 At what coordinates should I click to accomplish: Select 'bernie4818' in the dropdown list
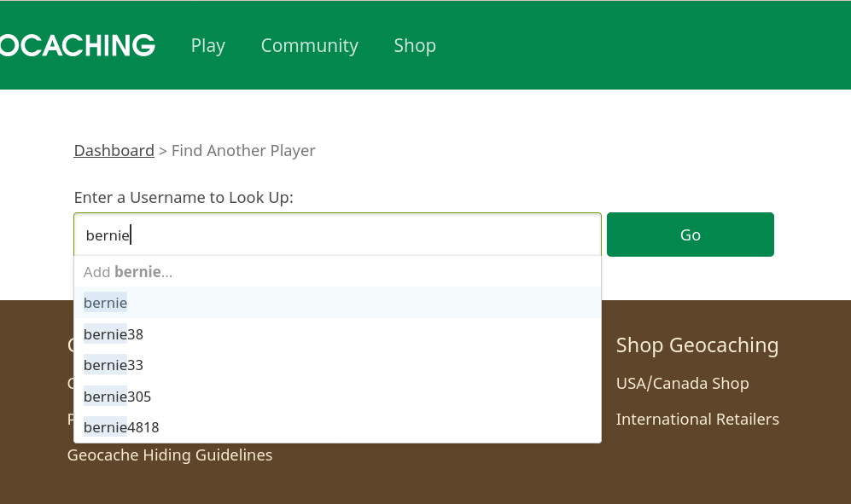point(337,427)
